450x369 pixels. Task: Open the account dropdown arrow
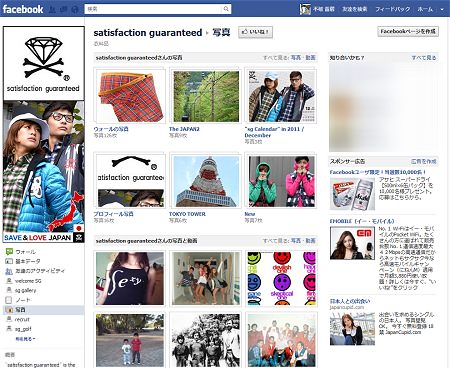click(x=442, y=10)
